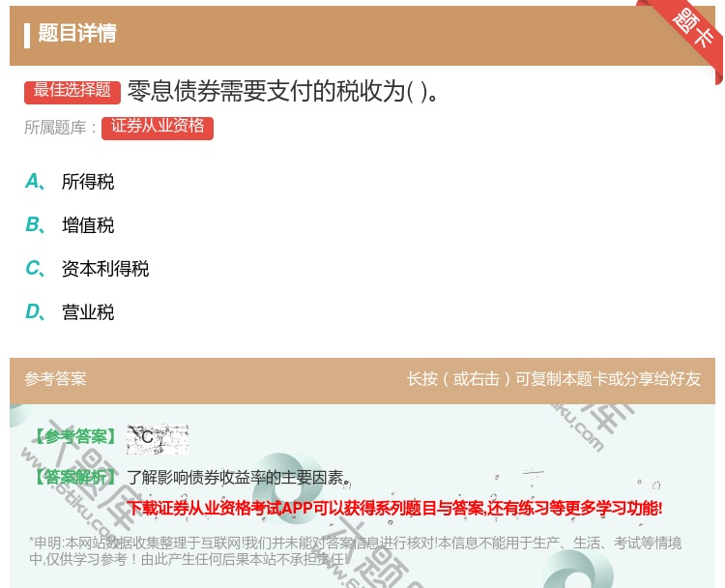The width and height of the screenshot is (725, 588).
Task: Select option B 增值税
Action: [x=70, y=225]
